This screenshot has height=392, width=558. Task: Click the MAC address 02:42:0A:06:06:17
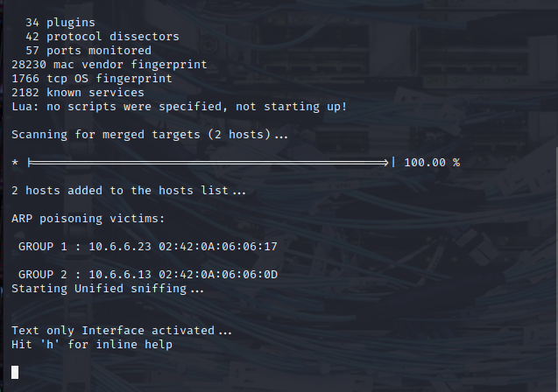[218, 247]
